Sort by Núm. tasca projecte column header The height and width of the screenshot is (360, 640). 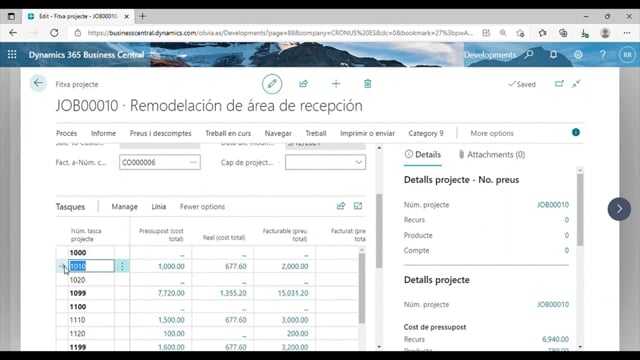point(86,235)
